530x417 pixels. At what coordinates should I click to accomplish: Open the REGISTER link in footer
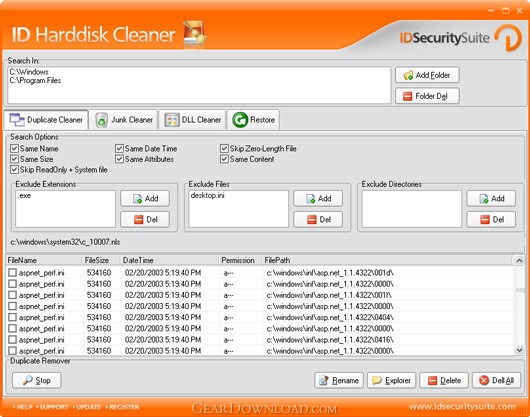(124, 407)
